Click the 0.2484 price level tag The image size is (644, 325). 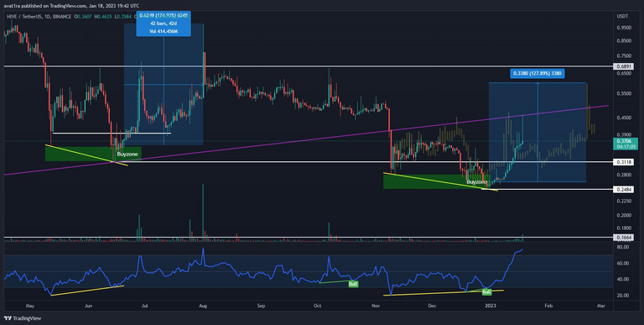coord(624,190)
